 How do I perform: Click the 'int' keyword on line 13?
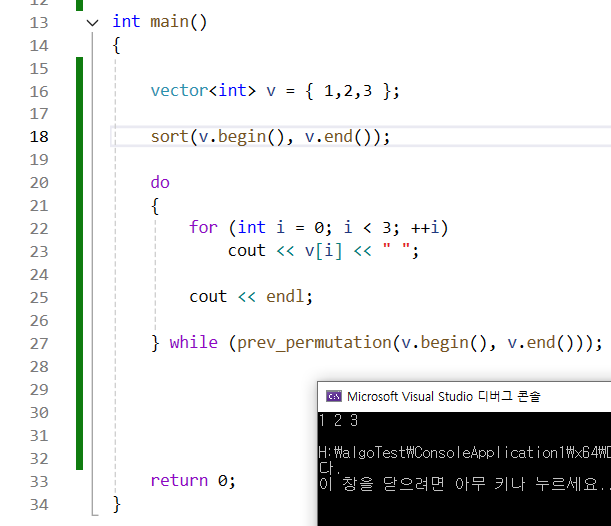click(x=126, y=21)
